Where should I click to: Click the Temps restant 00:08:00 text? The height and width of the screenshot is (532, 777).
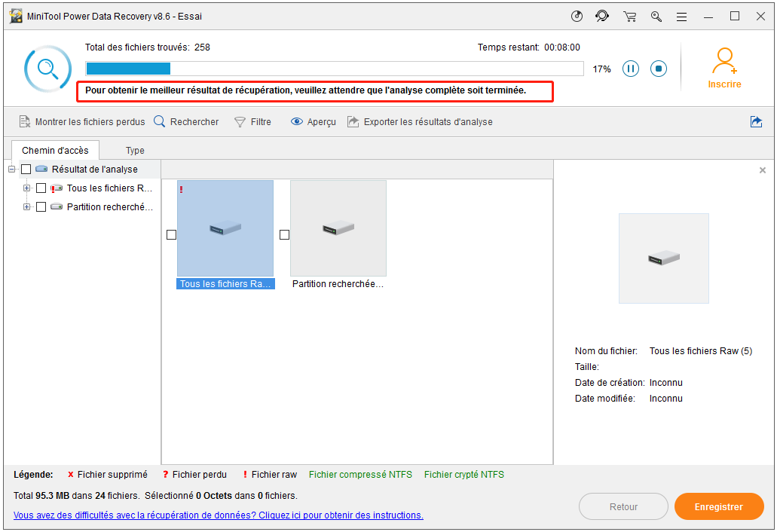click(529, 47)
